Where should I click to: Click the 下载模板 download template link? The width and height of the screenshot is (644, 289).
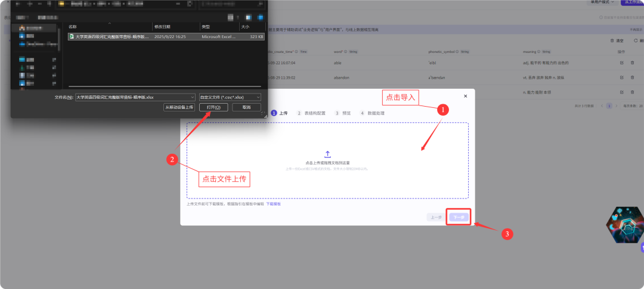(273, 204)
